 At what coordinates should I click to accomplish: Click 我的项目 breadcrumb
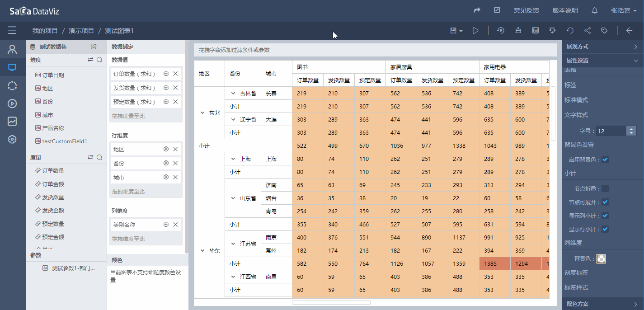[x=45, y=31]
